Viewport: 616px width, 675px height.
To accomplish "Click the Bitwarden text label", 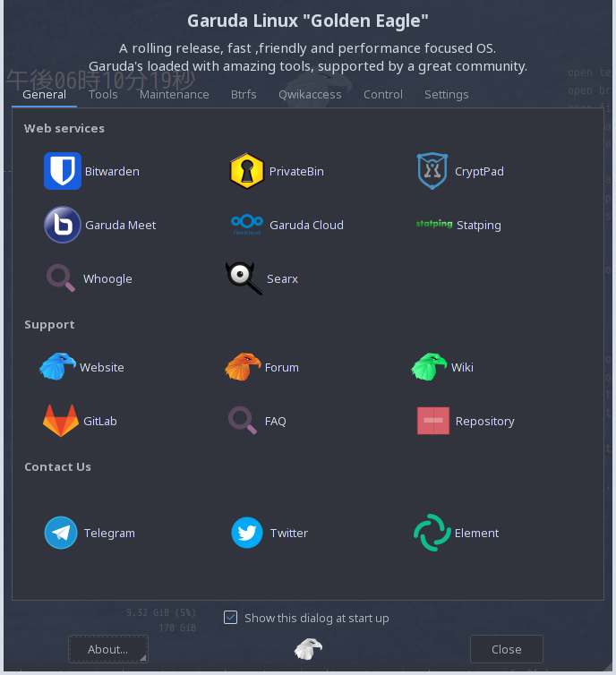I will click(x=112, y=171).
